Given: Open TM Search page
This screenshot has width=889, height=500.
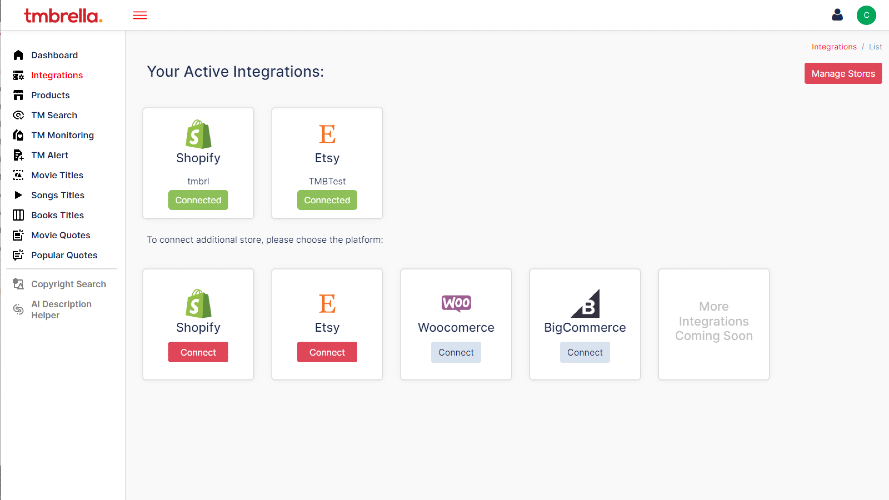Looking at the screenshot, I should pos(54,115).
